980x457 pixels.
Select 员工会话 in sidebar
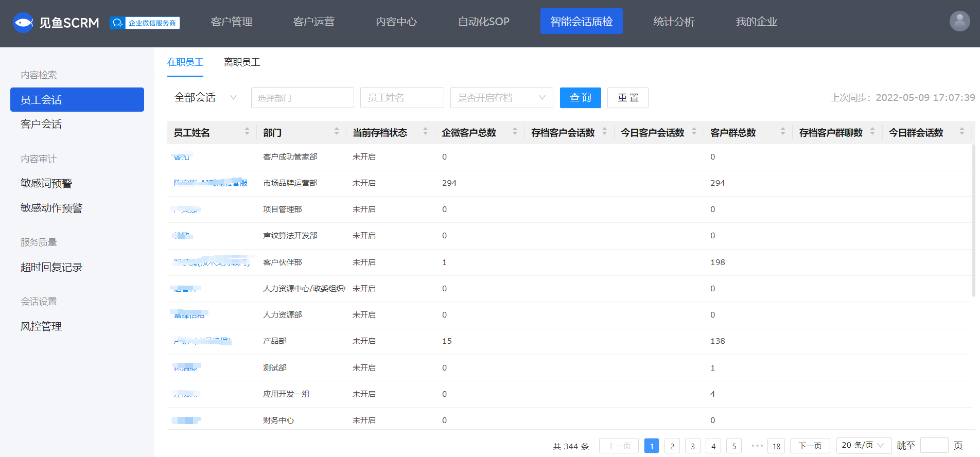(77, 99)
